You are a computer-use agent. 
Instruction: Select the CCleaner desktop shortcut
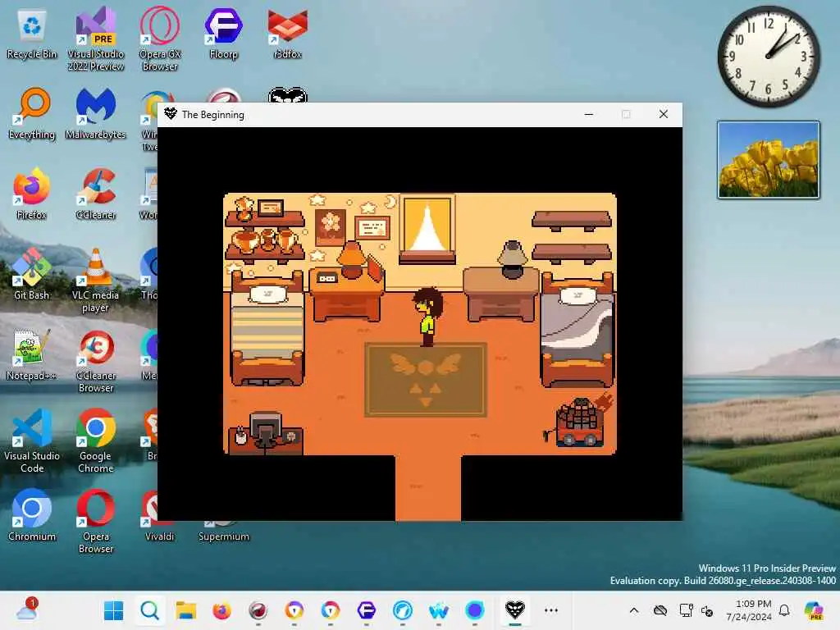(95, 195)
